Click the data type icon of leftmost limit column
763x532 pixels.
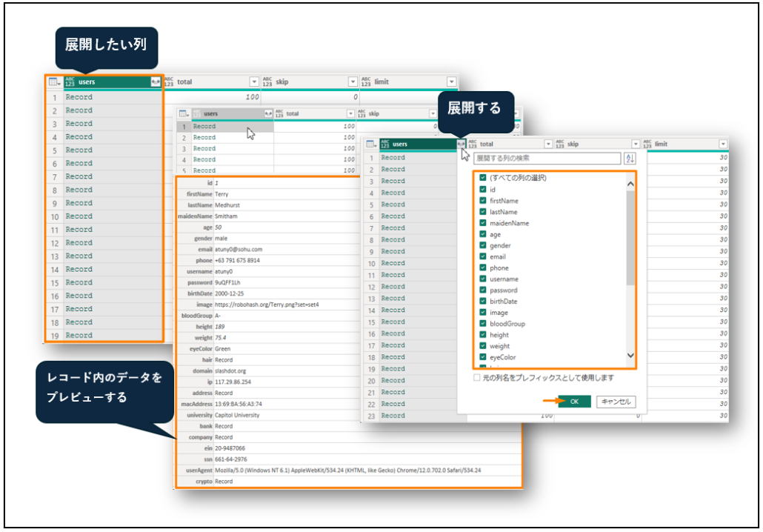click(366, 82)
